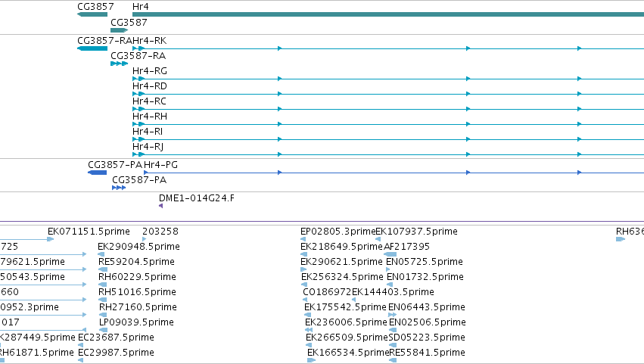644x364 pixels.
Task: Open the EN01732.5prime EST
Action: pos(390,285)
